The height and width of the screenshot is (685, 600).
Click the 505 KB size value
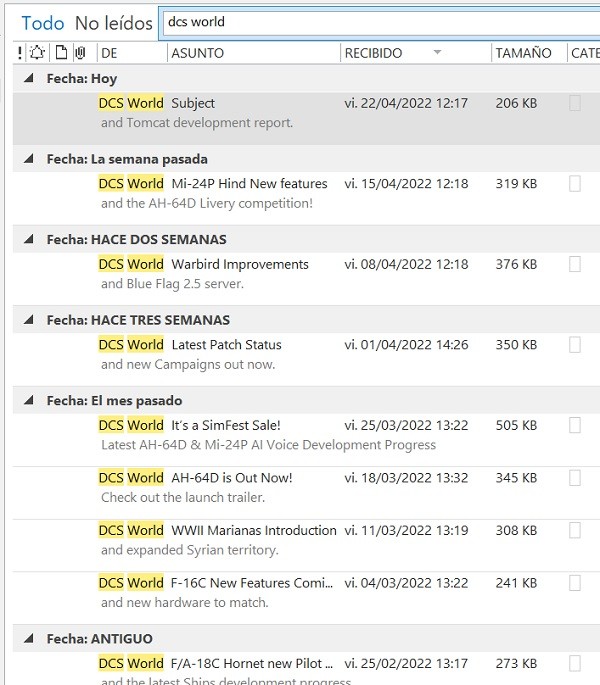516,426
